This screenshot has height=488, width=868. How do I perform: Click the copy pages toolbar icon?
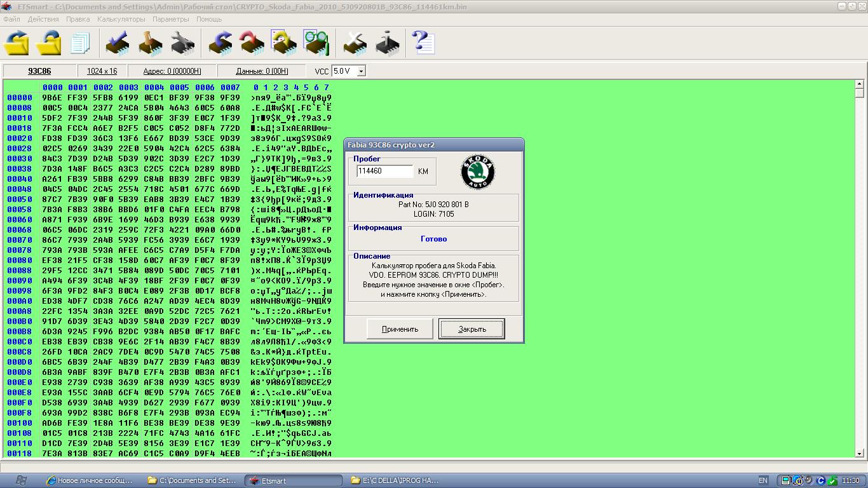click(81, 43)
